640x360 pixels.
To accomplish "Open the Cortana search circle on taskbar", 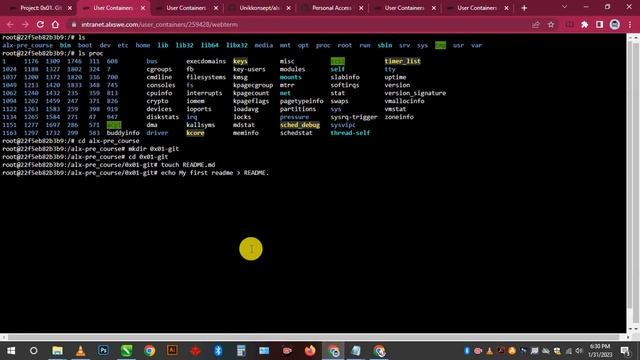I will tap(33, 351).
